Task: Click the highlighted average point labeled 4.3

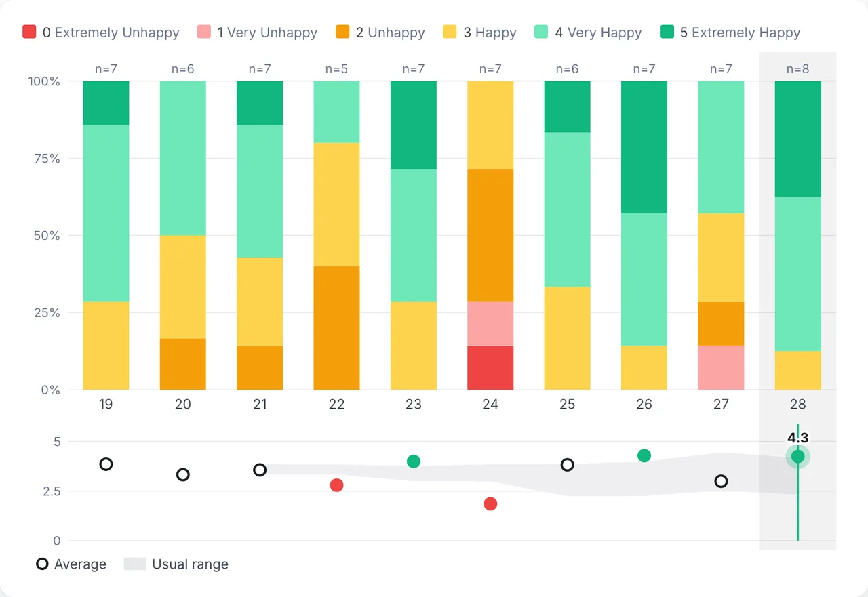Action: click(798, 457)
